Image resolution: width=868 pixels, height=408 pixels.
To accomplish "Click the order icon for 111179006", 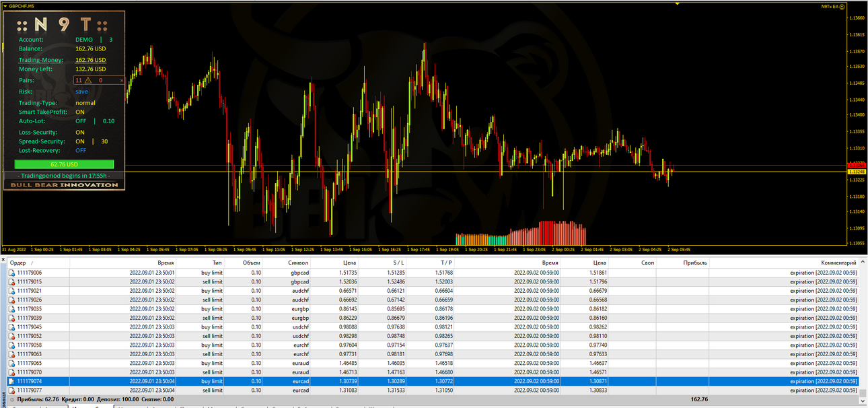I will (11, 273).
